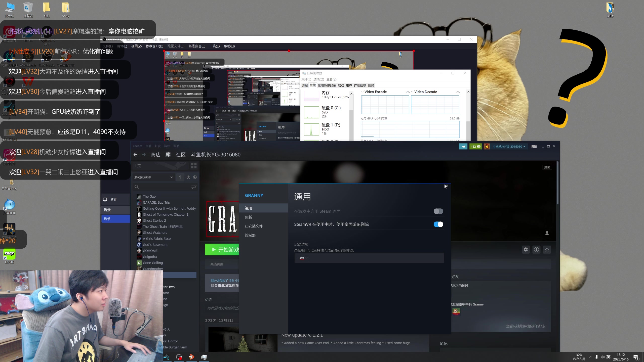
Task: Toggle SteamVR desktop game theatre switch
Action: click(438, 224)
